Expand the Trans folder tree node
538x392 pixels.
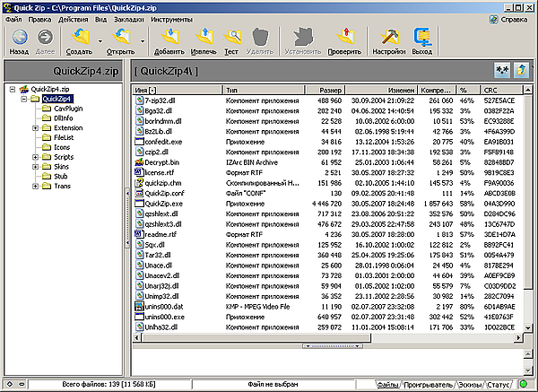click(33, 186)
